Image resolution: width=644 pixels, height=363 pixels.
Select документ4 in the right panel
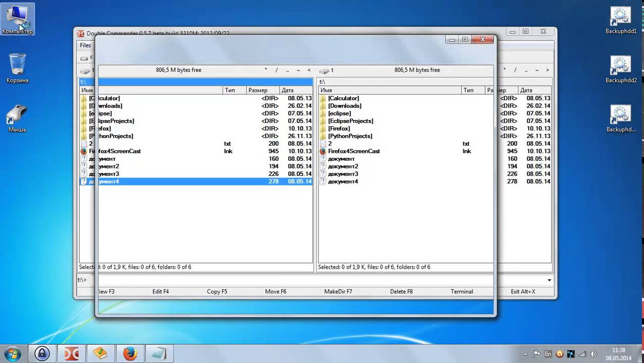pyautogui.click(x=343, y=181)
